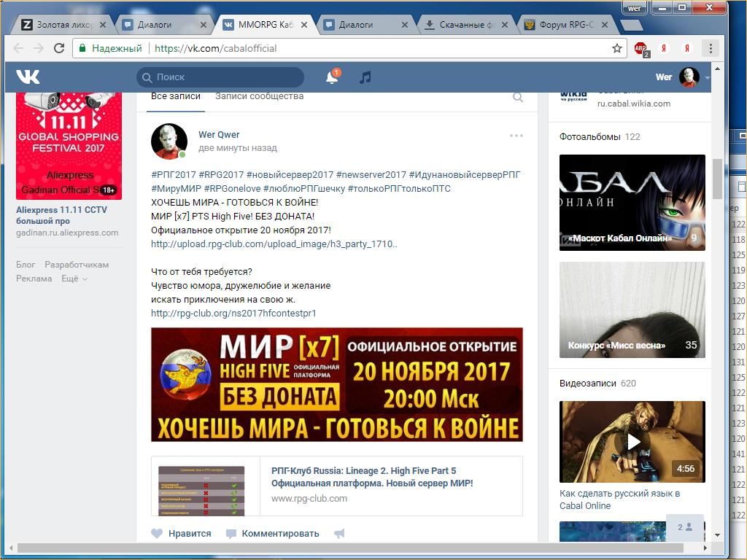Open Блог footer link
This screenshot has height=560, width=747.
coord(26,264)
